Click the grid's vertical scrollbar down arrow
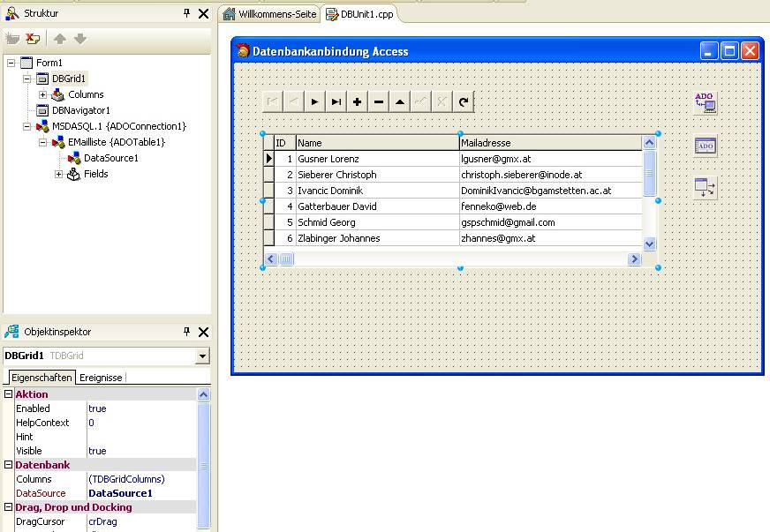The width and height of the screenshot is (770, 532). point(650,244)
